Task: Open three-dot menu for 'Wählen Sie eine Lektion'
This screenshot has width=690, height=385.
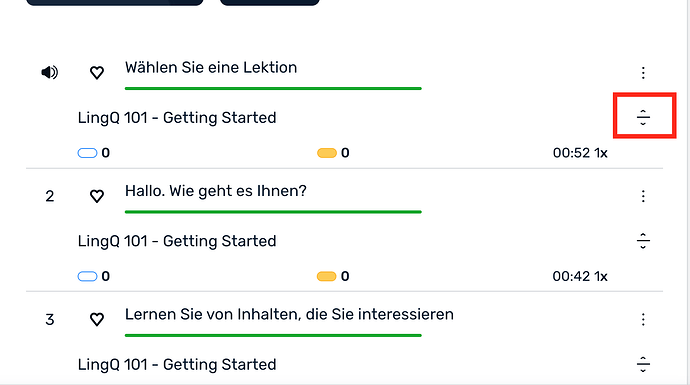Action: (643, 73)
